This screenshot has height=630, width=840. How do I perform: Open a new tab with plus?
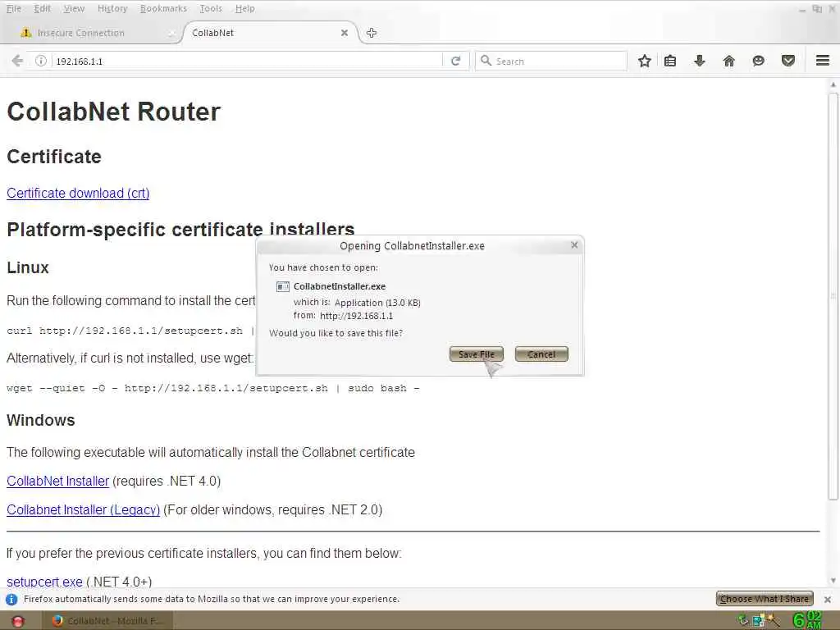372,33
